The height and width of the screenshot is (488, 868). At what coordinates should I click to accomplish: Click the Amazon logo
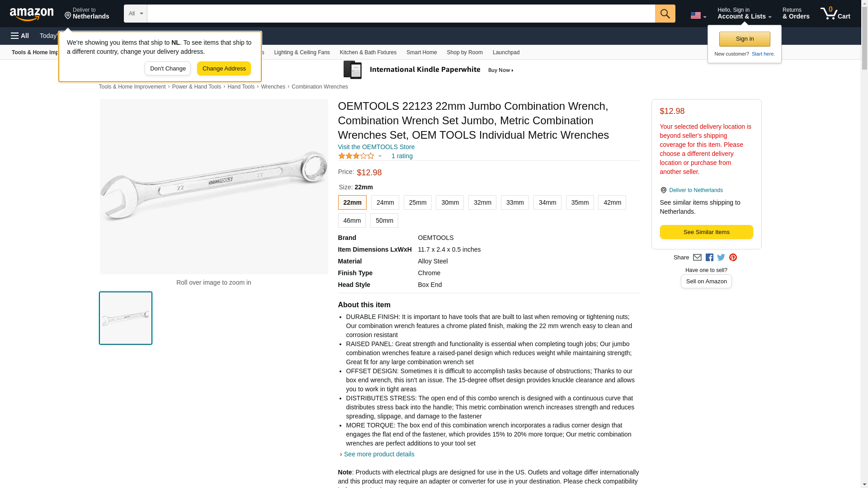tap(32, 14)
